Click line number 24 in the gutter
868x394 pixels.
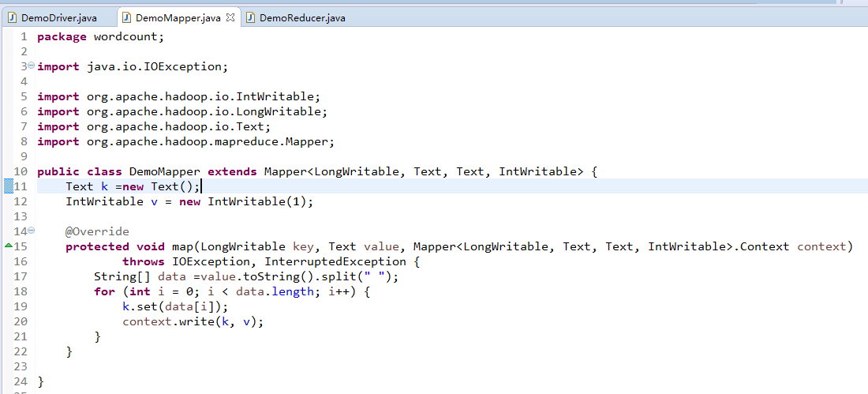(20, 381)
